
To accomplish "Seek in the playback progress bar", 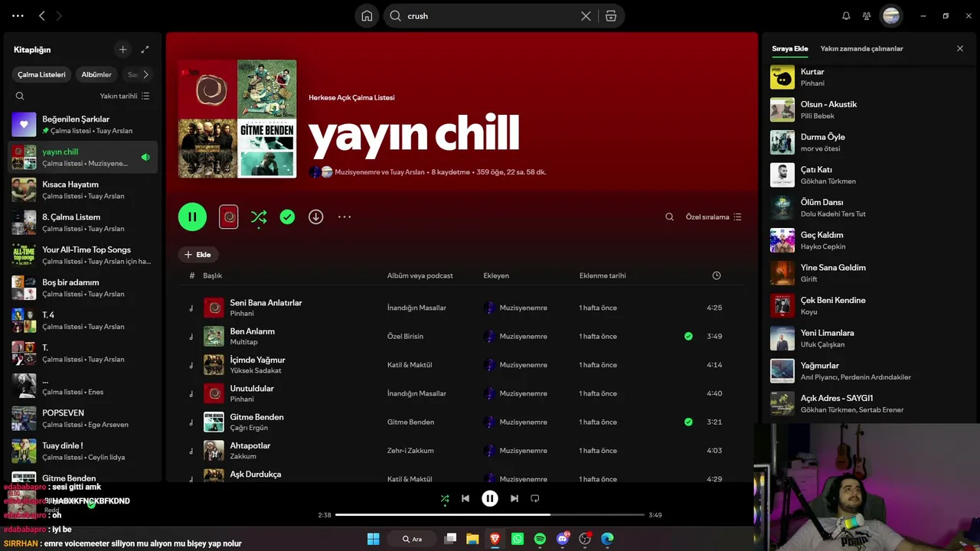I will (490, 515).
